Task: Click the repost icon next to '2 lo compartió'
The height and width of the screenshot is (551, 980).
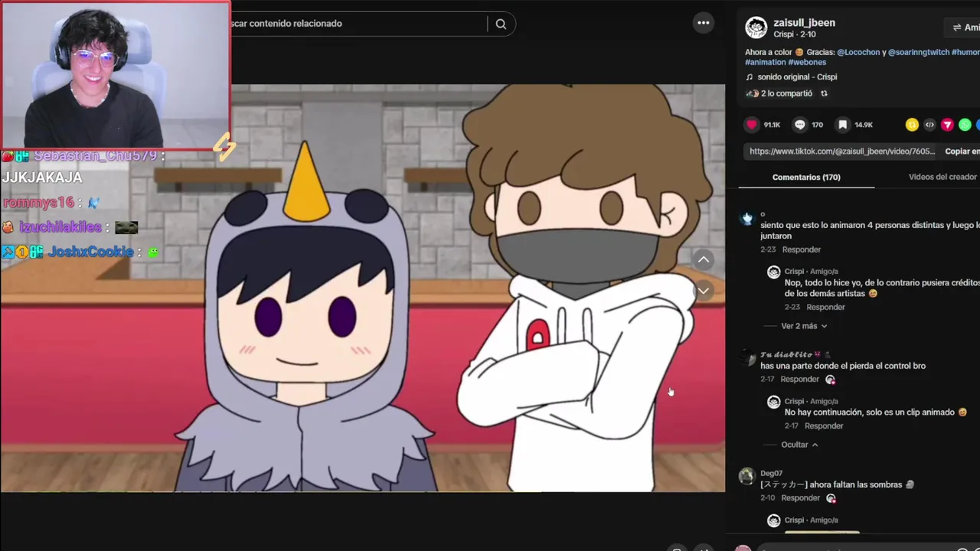Action: (824, 93)
